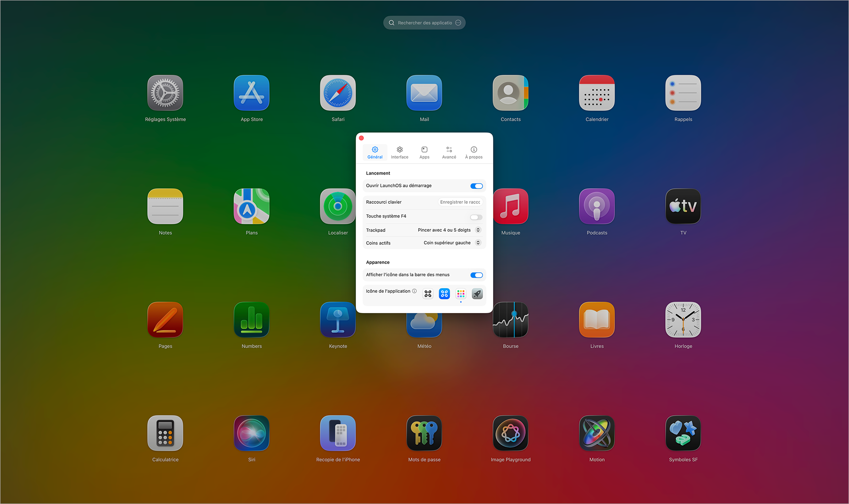The image size is (849, 504).
Task: Choose the rocket app icon
Action: [x=477, y=294]
